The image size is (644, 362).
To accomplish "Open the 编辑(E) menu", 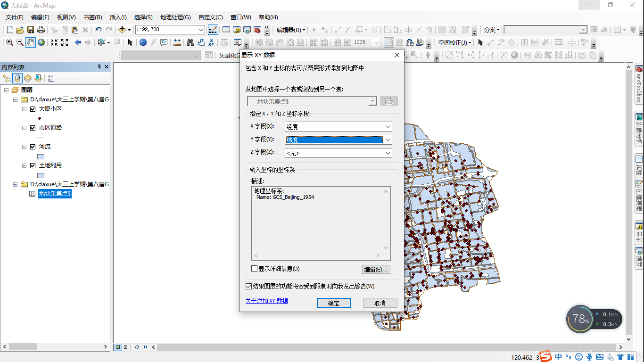I will pyautogui.click(x=40, y=17).
